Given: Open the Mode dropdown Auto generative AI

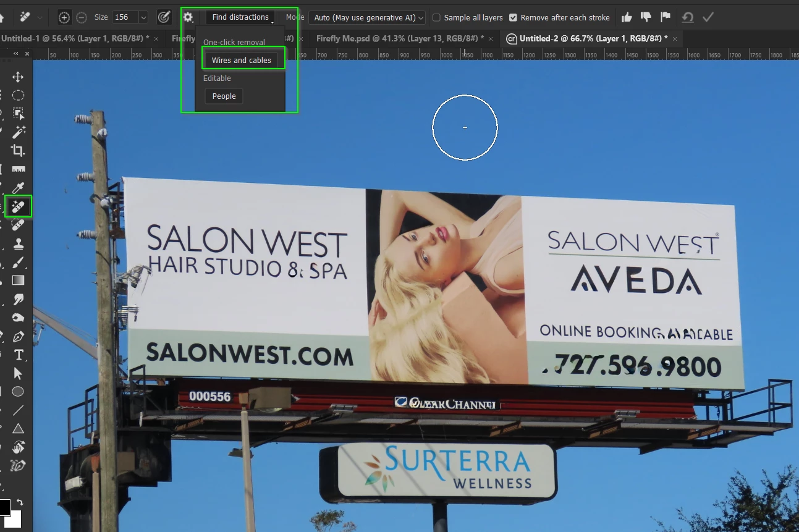Looking at the screenshot, I should [367, 17].
